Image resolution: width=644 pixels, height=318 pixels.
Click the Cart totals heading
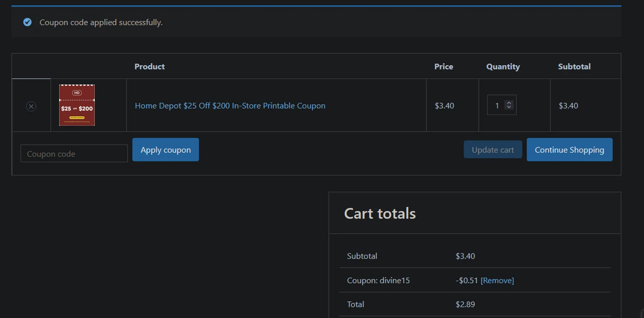(380, 213)
